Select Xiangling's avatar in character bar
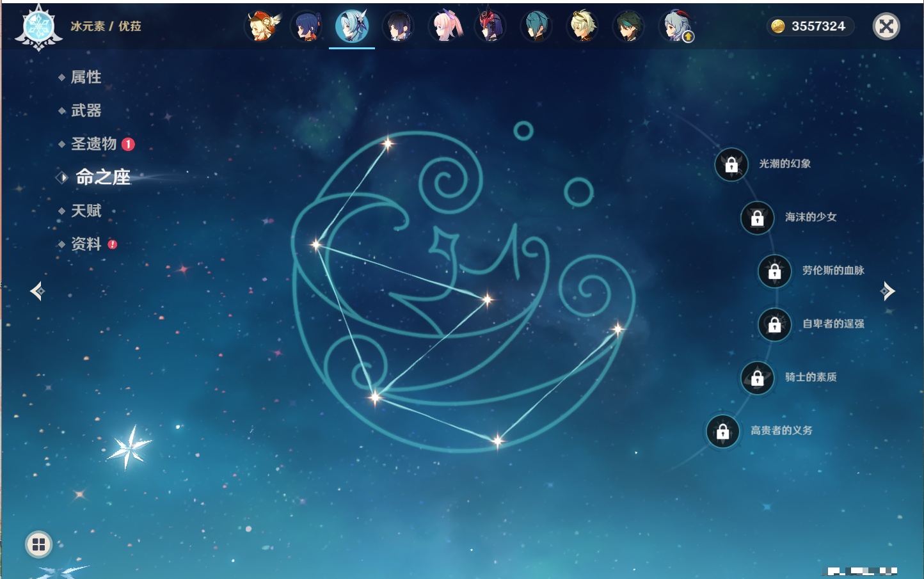This screenshot has width=924, height=579. click(307, 27)
